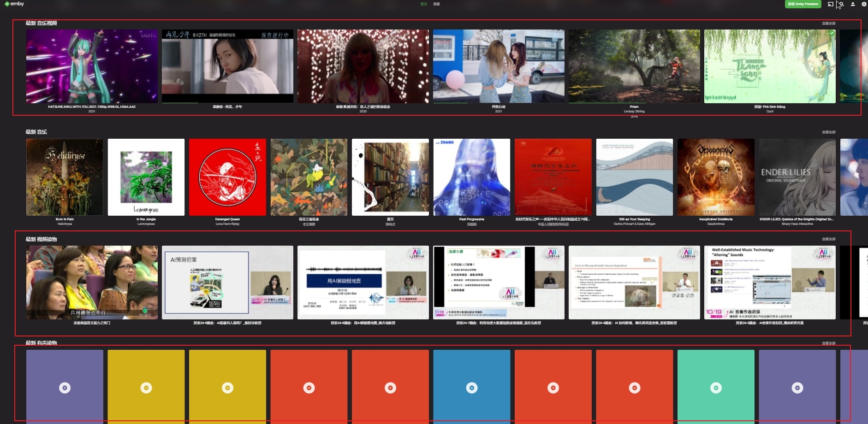Screen dimensions: 868x424
Task: Open the Lemongrass In the Jungle cover
Action: pyautogui.click(x=146, y=177)
